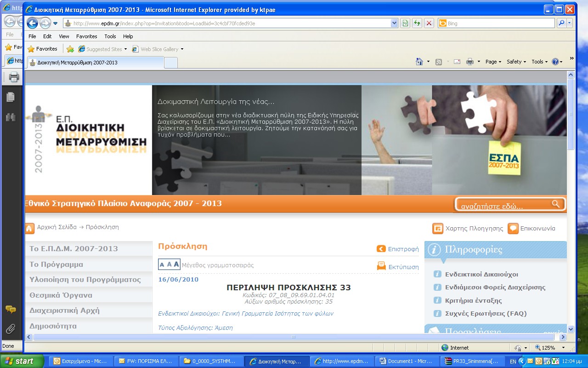This screenshot has width=588, height=368.
Task: Click the Print icon in command bar
Action: coord(469,62)
